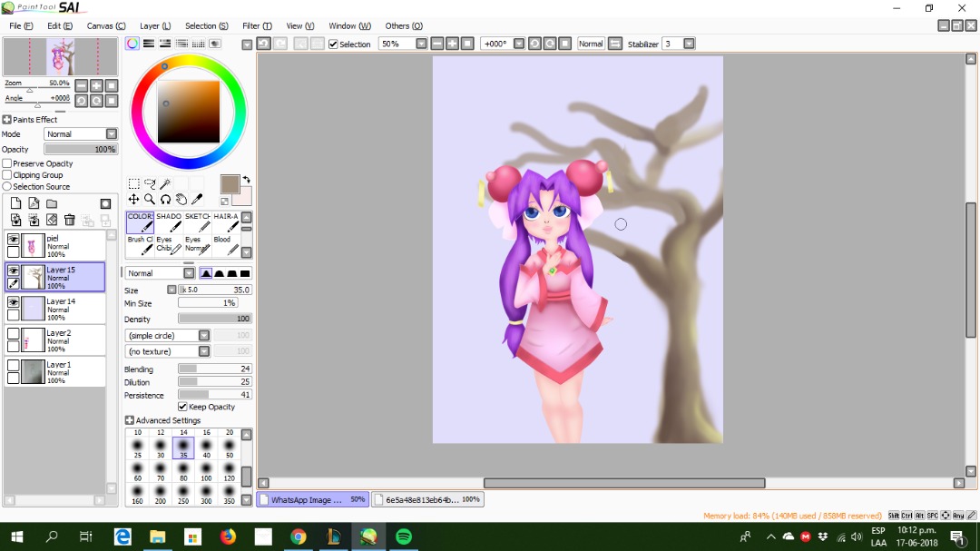Select the Zoom magnifier tool
This screenshot has width=980, height=551.
point(150,199)
